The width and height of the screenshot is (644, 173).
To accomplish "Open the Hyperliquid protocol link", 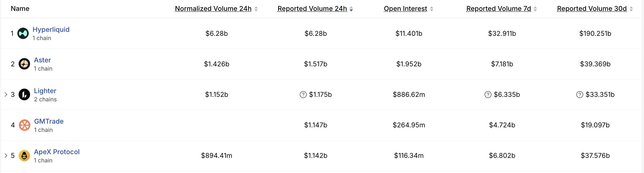I will [x=51, y=29].
